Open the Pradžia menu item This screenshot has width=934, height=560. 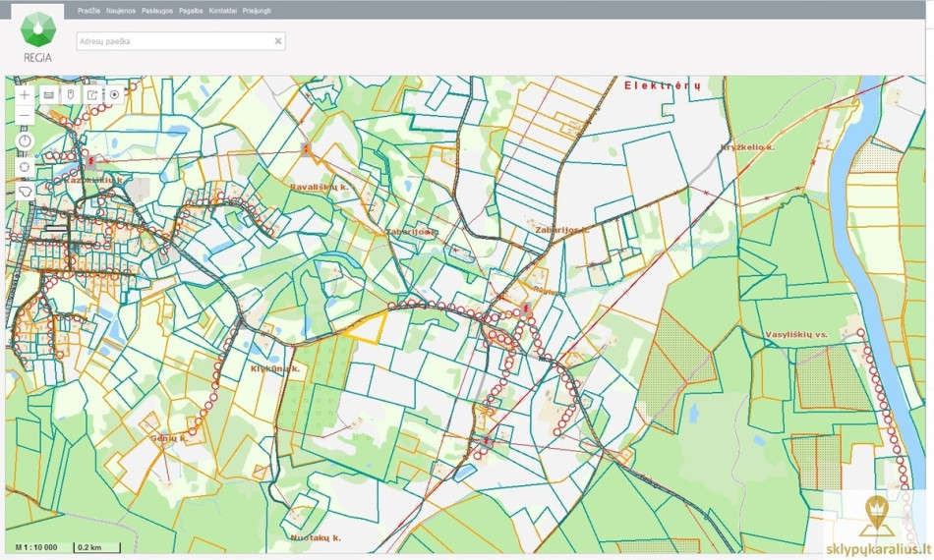click(88, 11)
